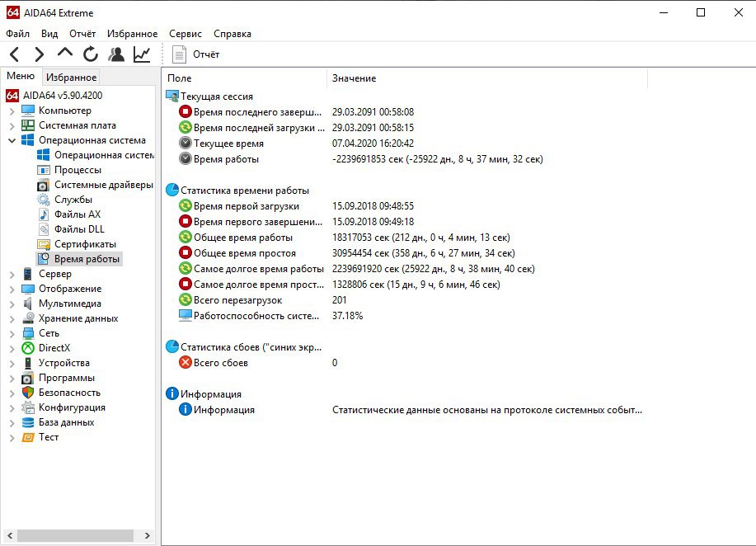Click the sidebar scroll left arrow
The image size is (756, 546).
pyautogui.click(x=10, y=535)
